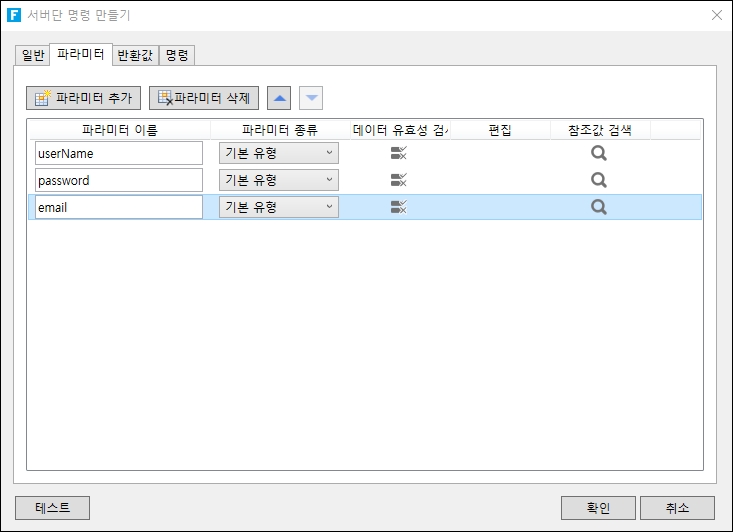This screenshot has width=733, height=532.
Task: Click reference search magnifier for email
Action: [x=599, y=207]
